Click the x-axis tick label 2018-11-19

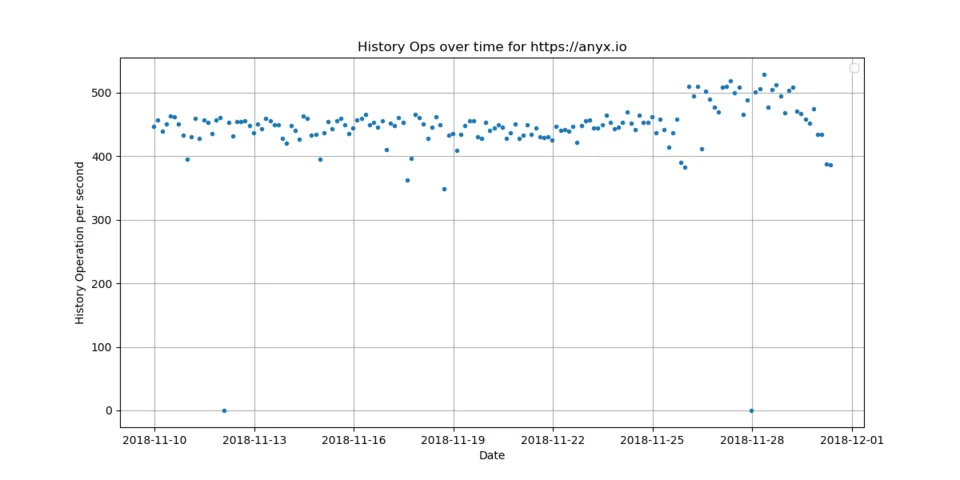(x=454, y=440)
